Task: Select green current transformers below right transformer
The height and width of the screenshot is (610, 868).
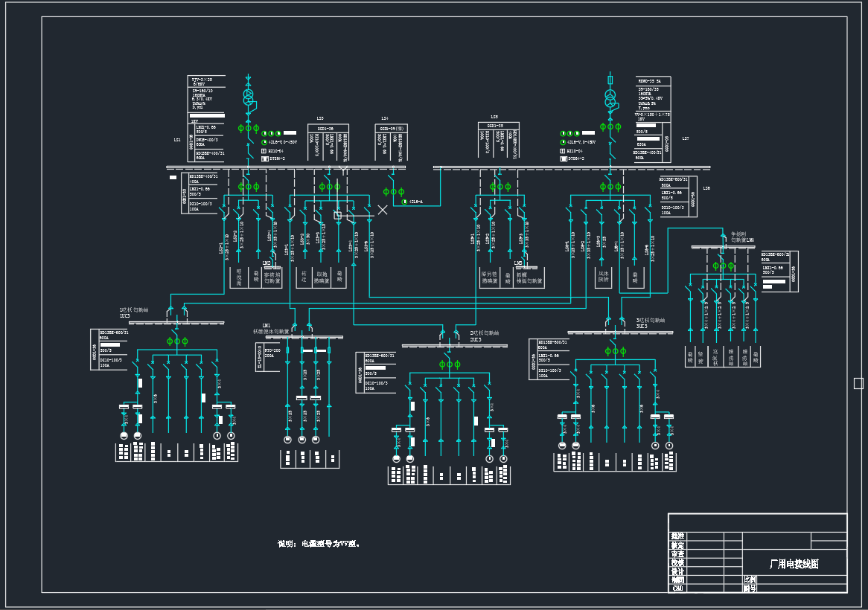Action: 610,126
